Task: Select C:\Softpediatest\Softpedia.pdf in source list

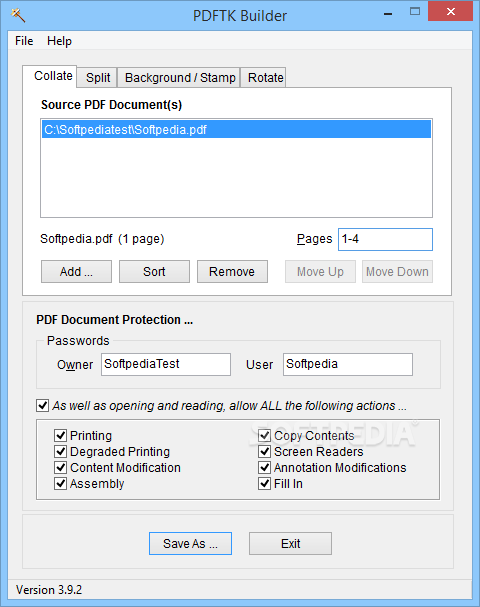Action: (236, 129)
